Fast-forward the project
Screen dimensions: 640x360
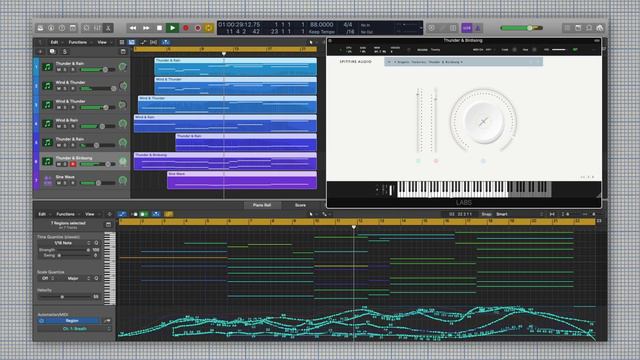pos(146,28)
